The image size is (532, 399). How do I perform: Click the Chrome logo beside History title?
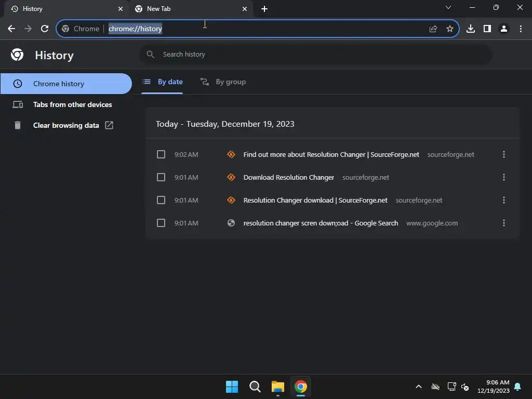pos(17,55)
